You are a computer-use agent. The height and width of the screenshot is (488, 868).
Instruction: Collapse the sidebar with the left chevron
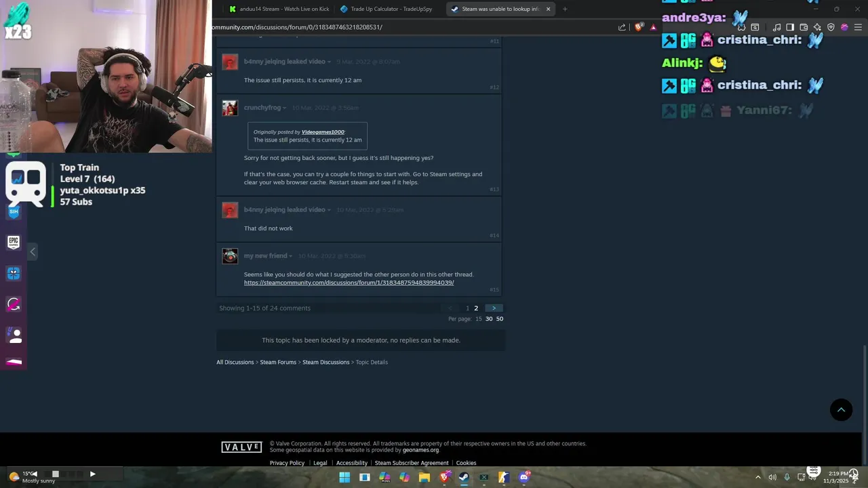(33, 251)
